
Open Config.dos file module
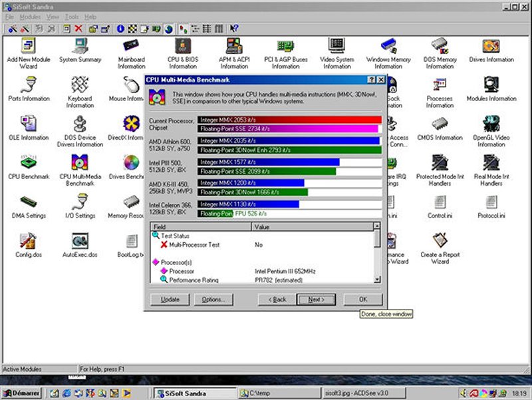point(29,245)
